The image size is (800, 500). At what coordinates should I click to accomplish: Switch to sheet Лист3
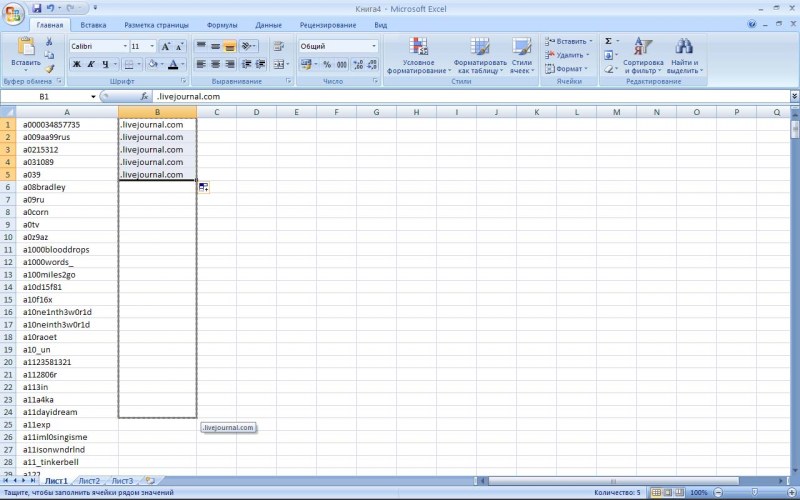point(122,481)
